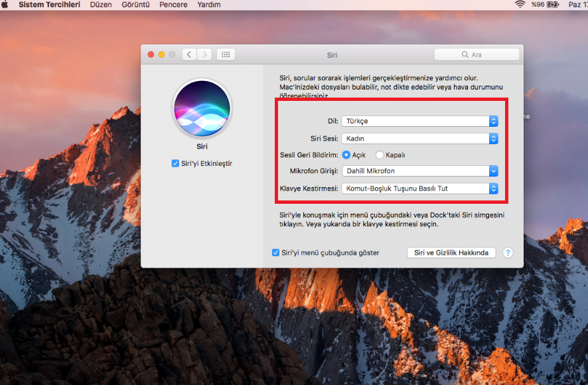Viewport: 588px width, 385px height.
Task: Open the Görüntü menu
Action: [135, 5]
